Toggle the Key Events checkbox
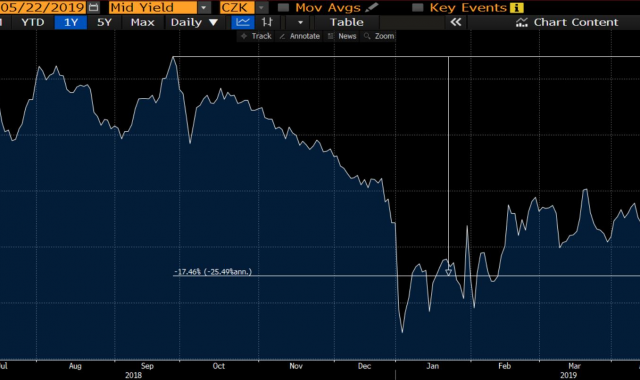 point(417,7)
